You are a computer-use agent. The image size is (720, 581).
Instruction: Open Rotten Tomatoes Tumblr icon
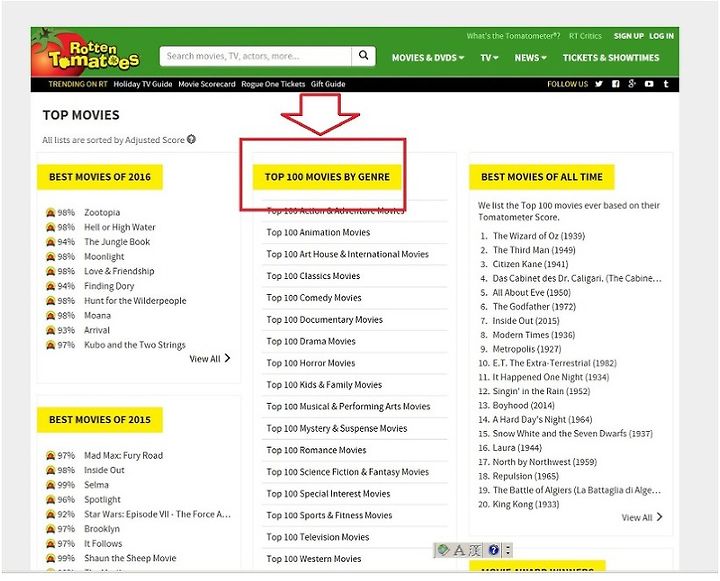click(666, 84)
